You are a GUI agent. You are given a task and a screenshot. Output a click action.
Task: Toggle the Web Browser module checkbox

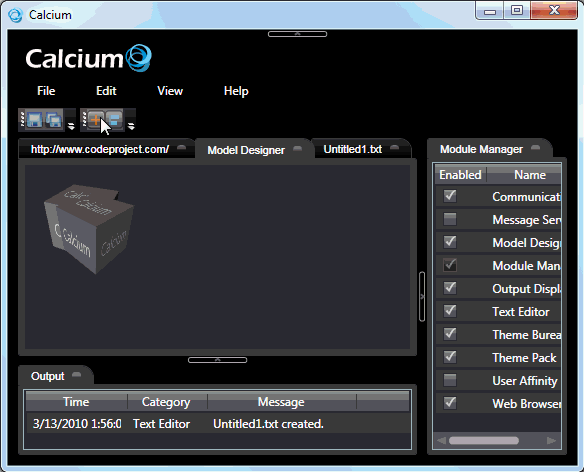pos(450,403)
